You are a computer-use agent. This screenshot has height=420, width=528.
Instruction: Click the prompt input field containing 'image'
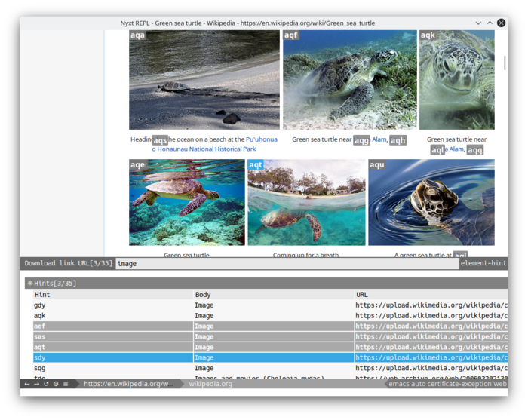tap(287, 264)
